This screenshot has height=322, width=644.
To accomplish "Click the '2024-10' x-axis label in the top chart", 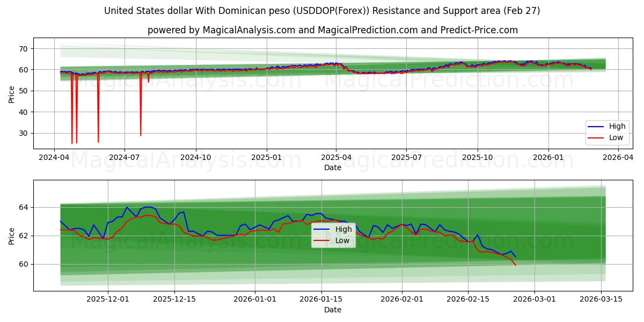I will (195, 157).
